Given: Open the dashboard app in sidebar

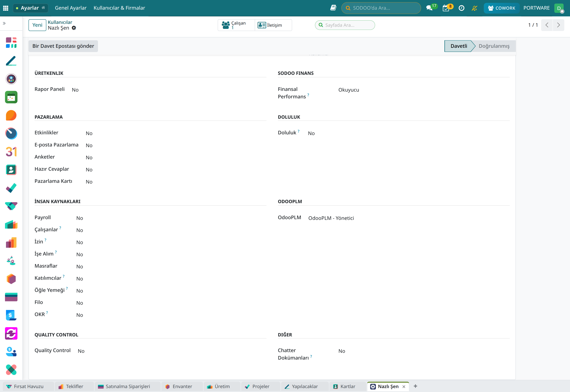Looking at the screenshot, I should point(11,42).
